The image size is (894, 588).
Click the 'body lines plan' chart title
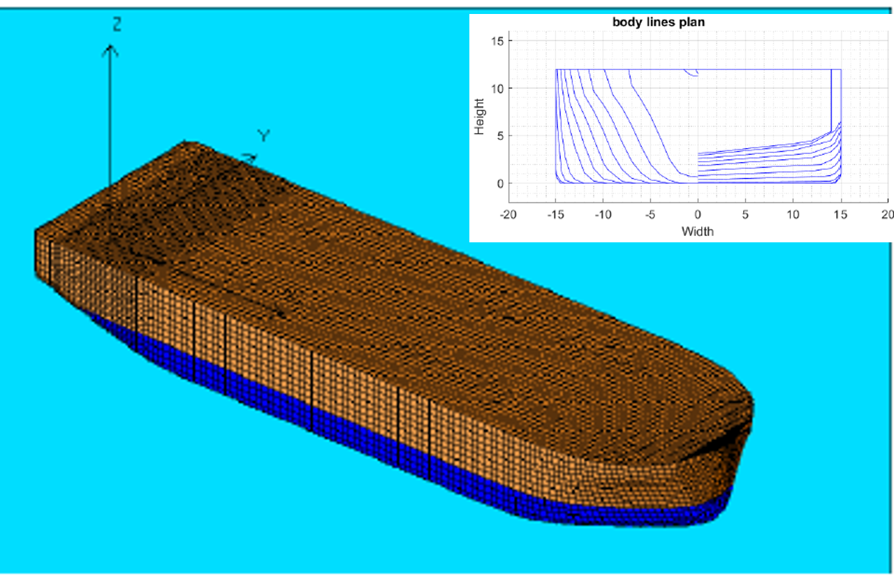pos(659,22)
